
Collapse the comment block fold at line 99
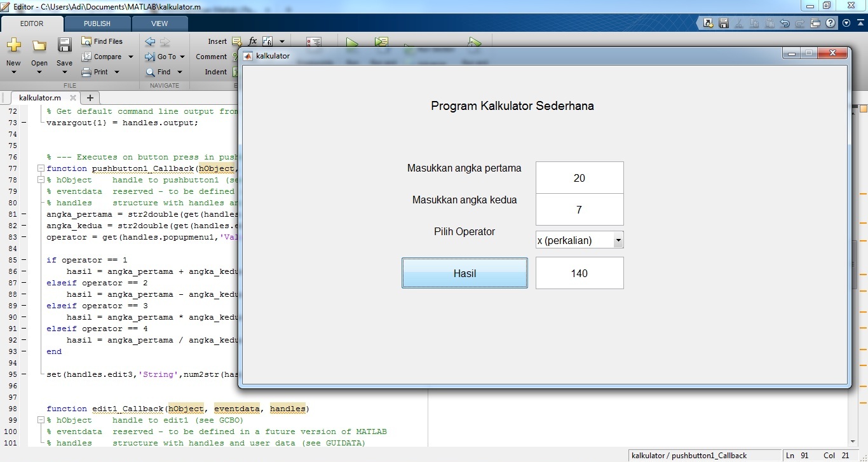(41, 420)
